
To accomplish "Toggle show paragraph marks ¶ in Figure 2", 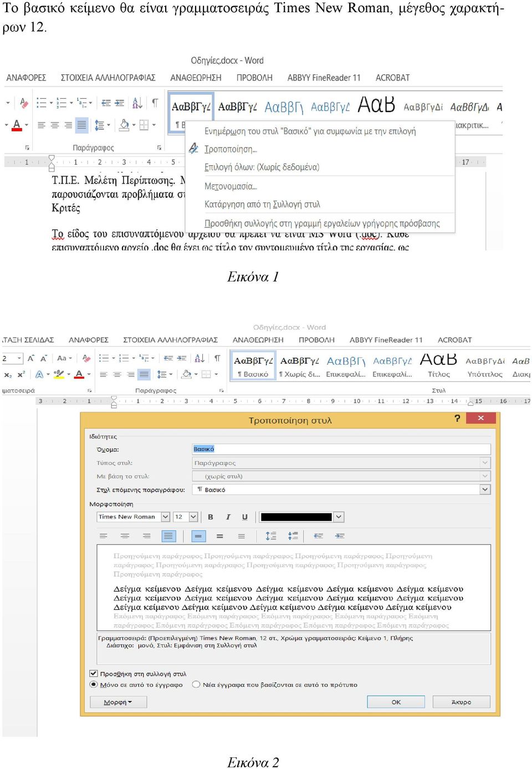I will (x=217, y=358).
